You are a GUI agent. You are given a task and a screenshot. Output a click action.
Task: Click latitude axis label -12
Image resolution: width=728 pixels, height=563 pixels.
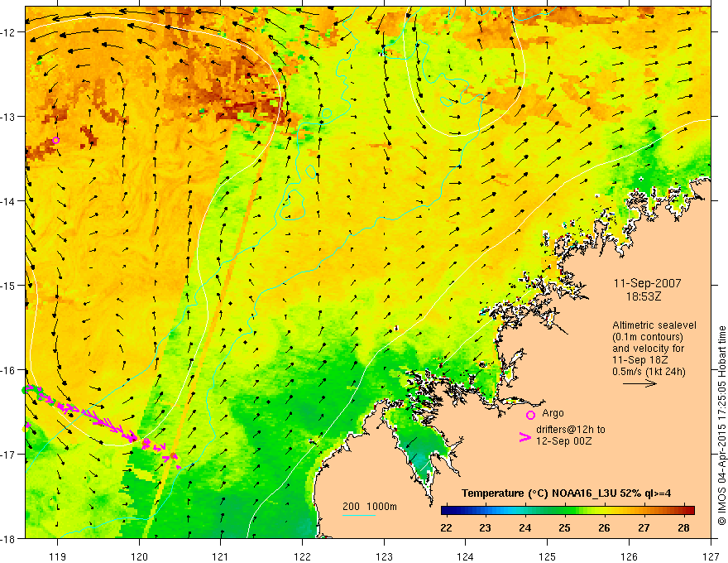[x=9, y=32]
